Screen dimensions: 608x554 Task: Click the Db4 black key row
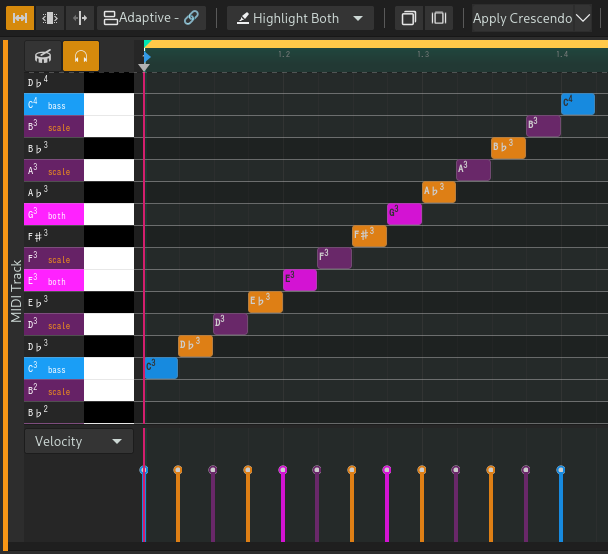coord(79,83)
